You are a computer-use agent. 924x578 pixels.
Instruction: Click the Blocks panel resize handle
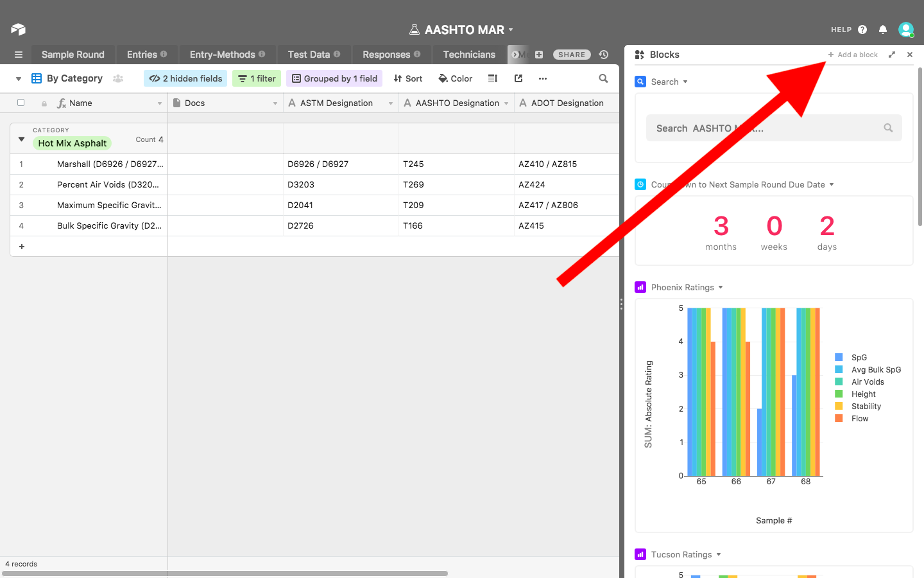point(621,304)
